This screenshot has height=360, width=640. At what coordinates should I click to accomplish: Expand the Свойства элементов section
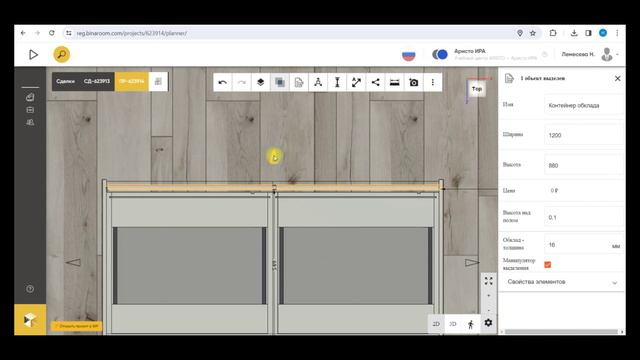pos(562,282)
